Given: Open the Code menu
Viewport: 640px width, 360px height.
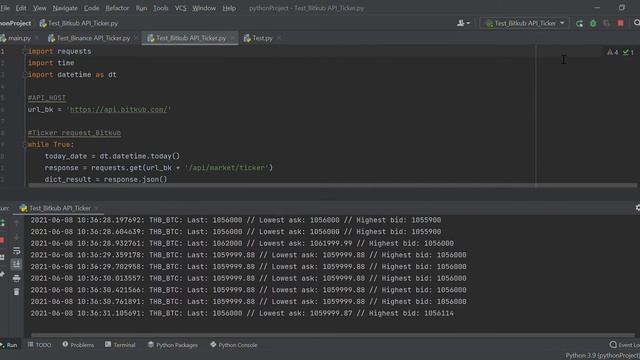Looking at the screenshot, I should tap(91, 8).
